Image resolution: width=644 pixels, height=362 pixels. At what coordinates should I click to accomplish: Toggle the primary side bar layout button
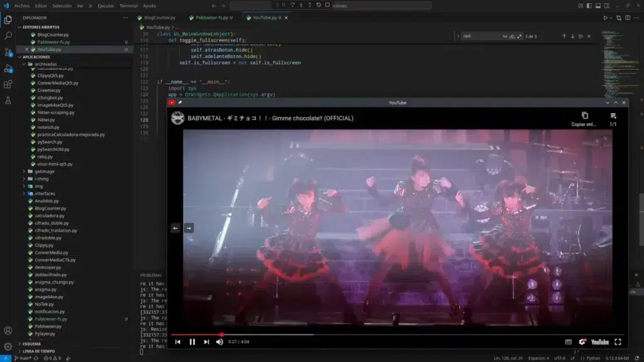click(x=589, y=6)
